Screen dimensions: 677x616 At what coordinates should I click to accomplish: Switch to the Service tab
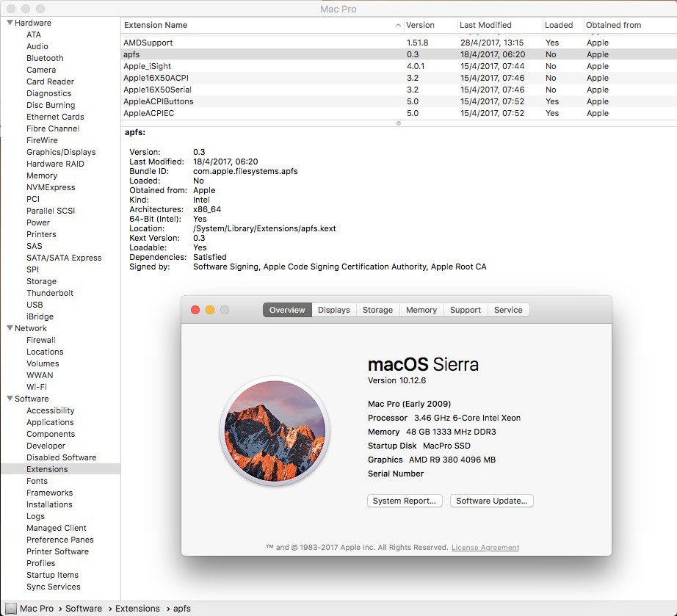click(x=508, y=310)
